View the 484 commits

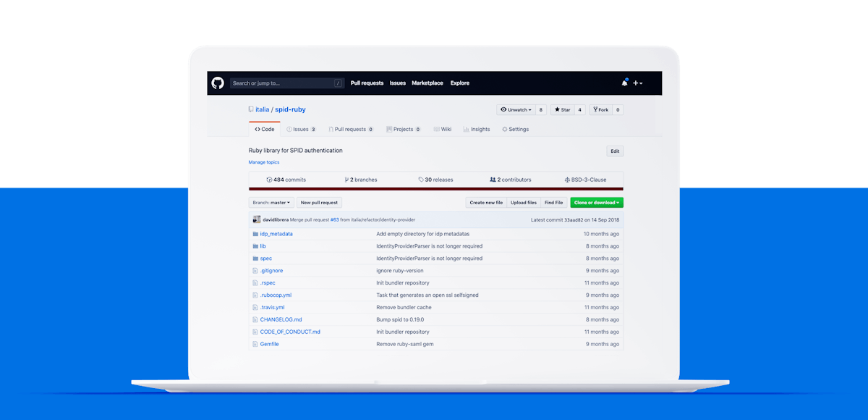click(x=286, y=180)
